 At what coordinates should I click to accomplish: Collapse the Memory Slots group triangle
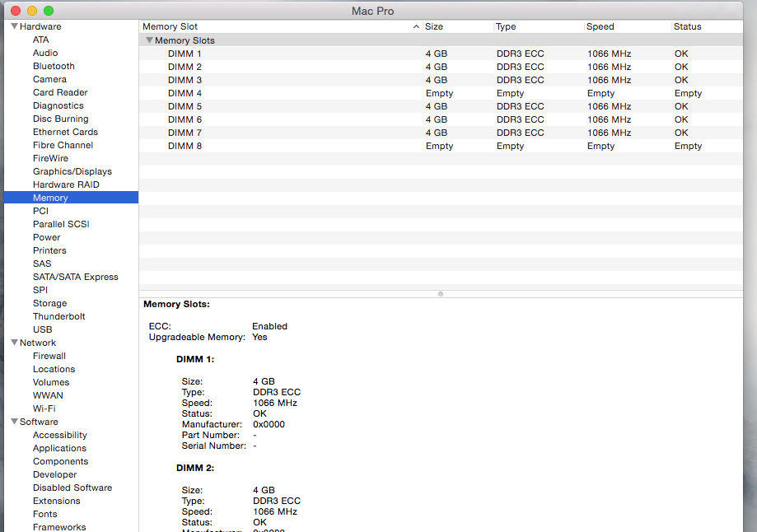[149, 40]
